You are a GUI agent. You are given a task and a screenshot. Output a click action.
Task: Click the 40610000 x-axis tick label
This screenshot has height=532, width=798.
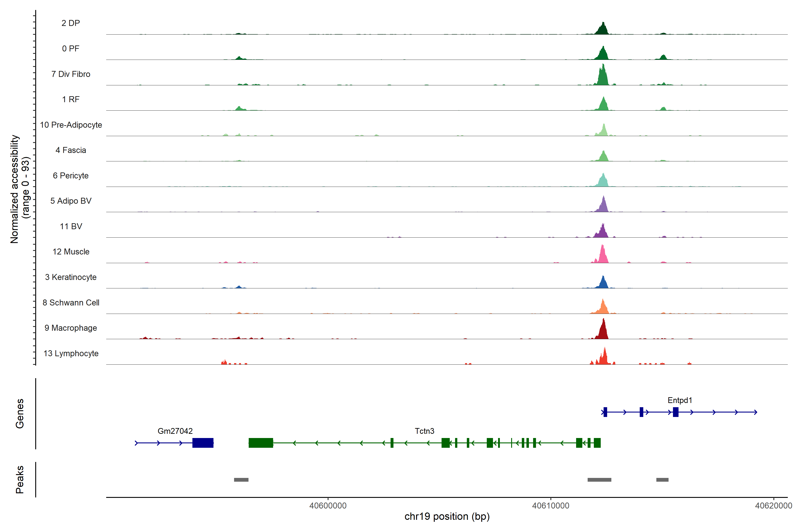point(551,506)
